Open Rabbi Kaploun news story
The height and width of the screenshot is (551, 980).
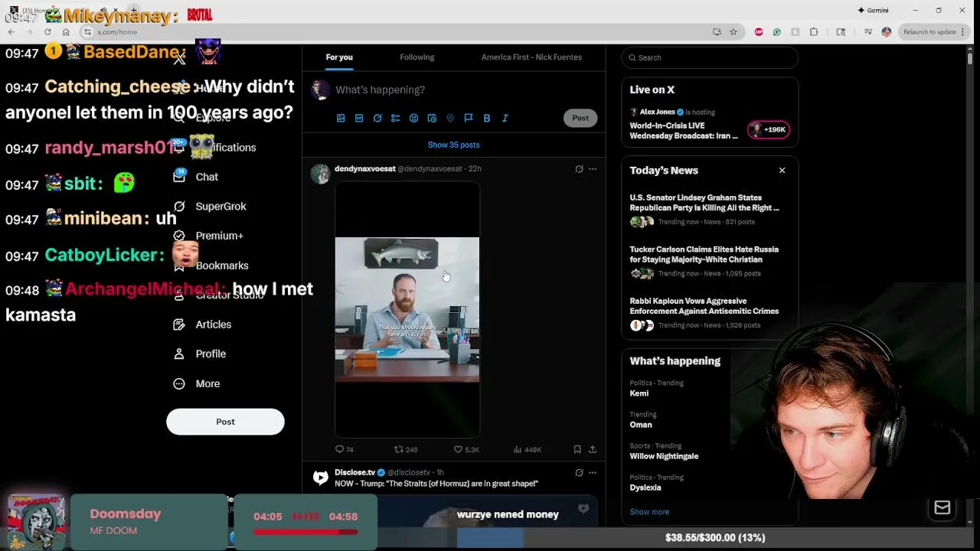point(704,312)
